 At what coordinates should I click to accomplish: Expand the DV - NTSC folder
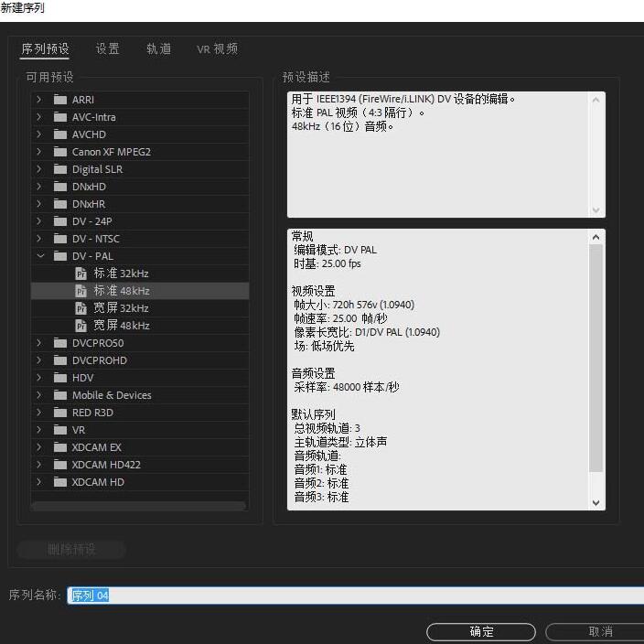(x=39, y=239)
